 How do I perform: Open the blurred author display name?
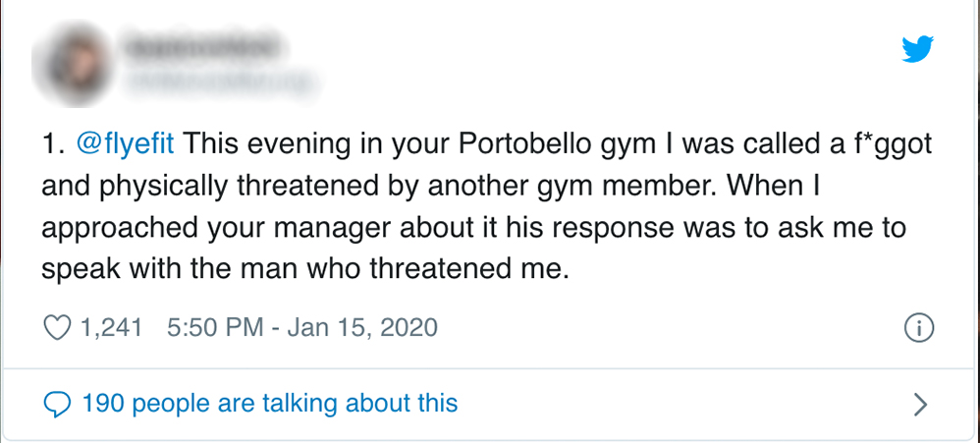pyautogui.click(x=200, y=42)
